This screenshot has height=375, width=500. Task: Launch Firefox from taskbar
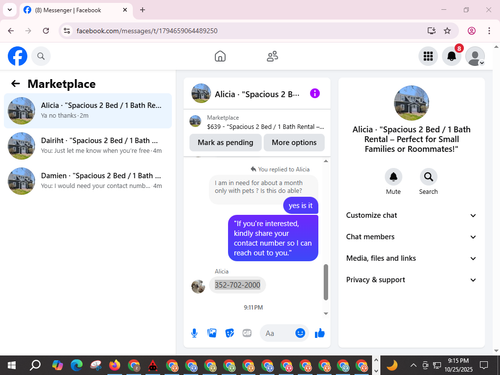[x=115, y=366]
